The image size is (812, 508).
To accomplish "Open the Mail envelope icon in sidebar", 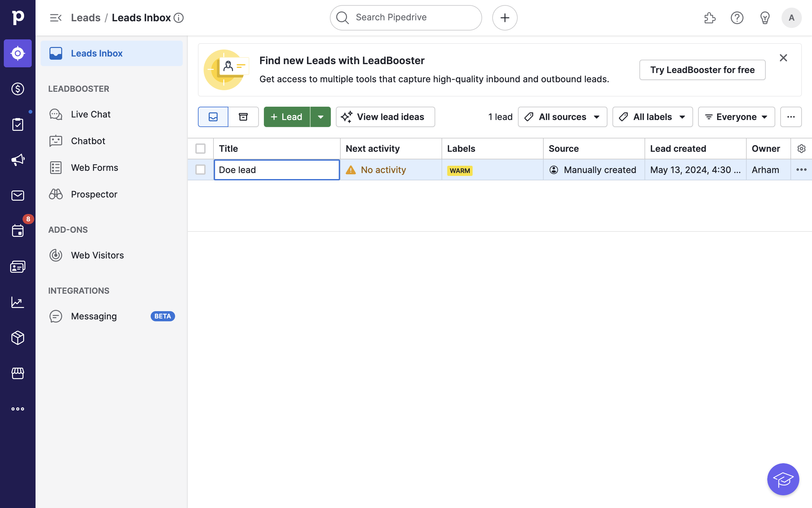I will [x=18, y=196].
